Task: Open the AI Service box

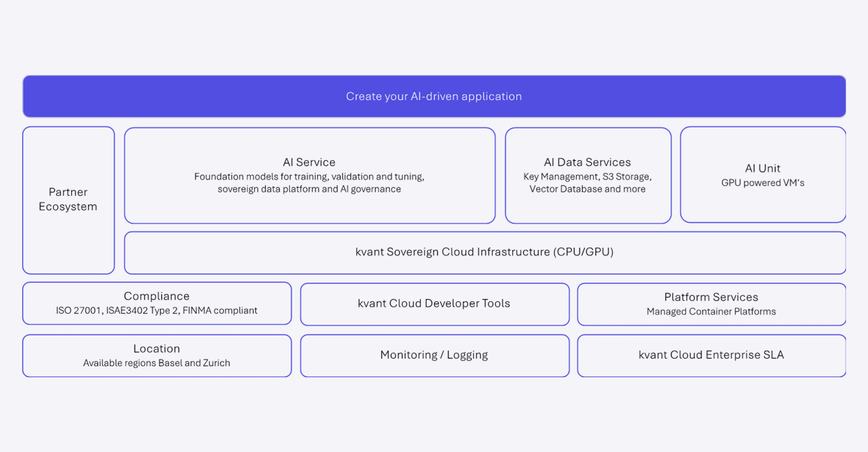Action: click(x=310, y=175)
